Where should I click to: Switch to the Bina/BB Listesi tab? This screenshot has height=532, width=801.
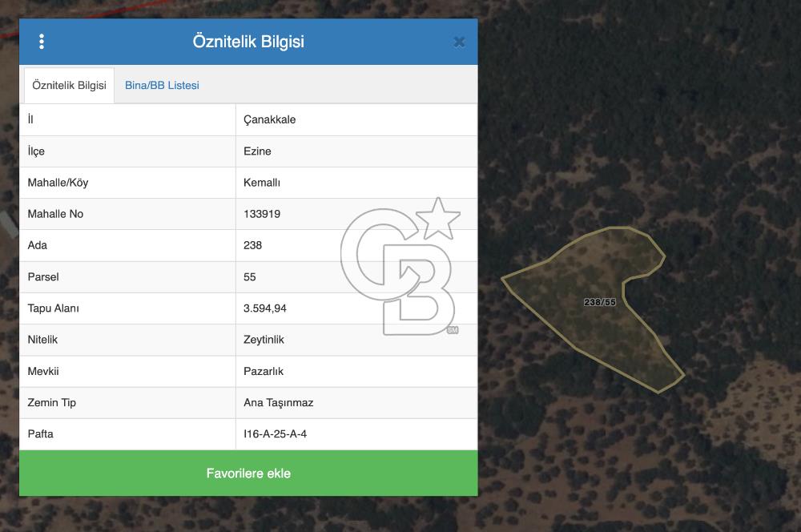pyautogui.click(x=162, y=85)
